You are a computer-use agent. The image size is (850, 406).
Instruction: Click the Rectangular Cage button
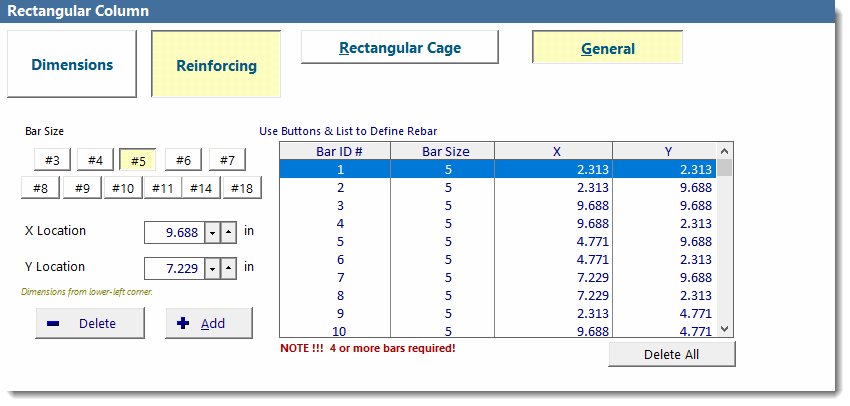click(x=399, y=47)
